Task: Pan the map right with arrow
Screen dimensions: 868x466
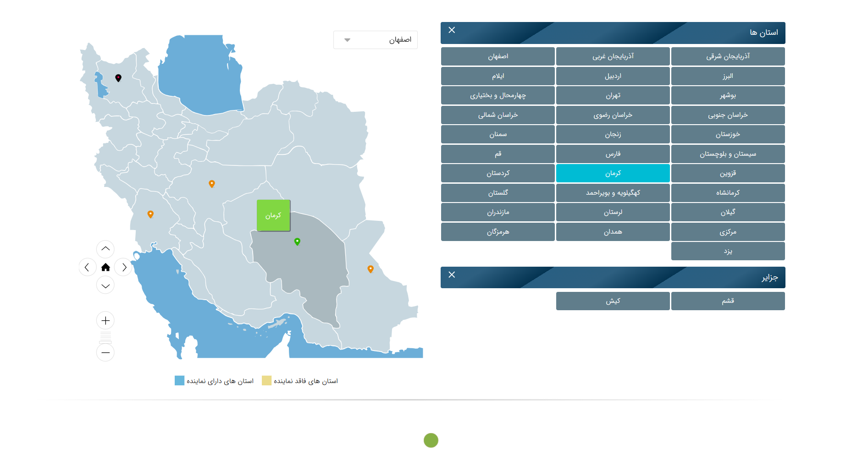Action: [124, 267]
